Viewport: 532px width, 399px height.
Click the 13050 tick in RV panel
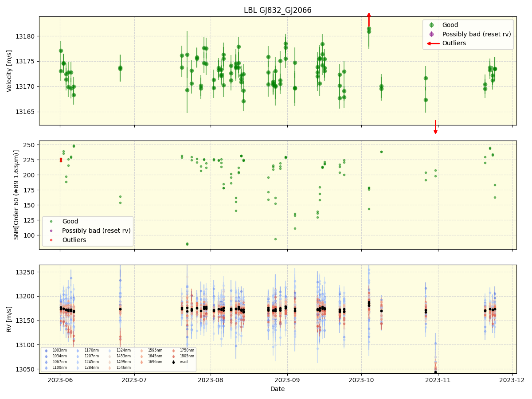point(26,369)
